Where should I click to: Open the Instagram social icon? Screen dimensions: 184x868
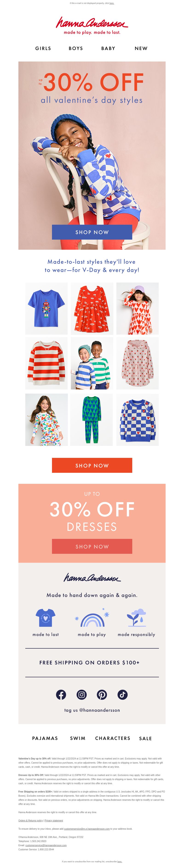point(81,694)
